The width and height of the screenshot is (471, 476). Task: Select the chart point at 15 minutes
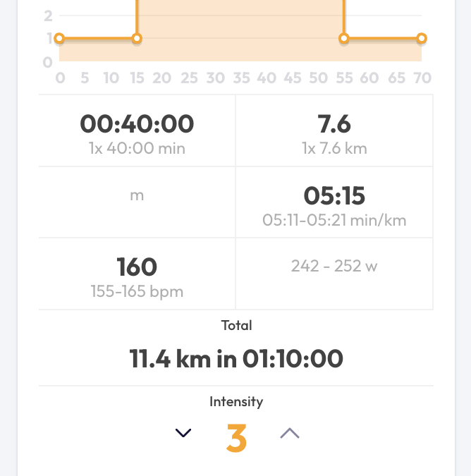(137, 38)
